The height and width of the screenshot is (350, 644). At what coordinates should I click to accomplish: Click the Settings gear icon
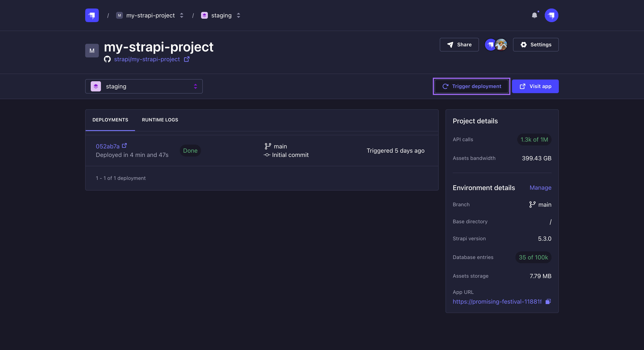point(524,44)
